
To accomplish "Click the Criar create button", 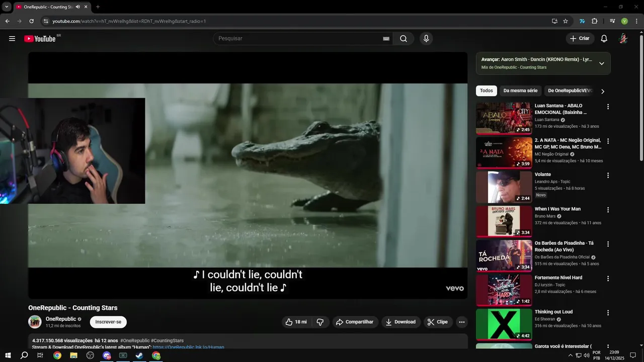I will (x=580, y=39).
